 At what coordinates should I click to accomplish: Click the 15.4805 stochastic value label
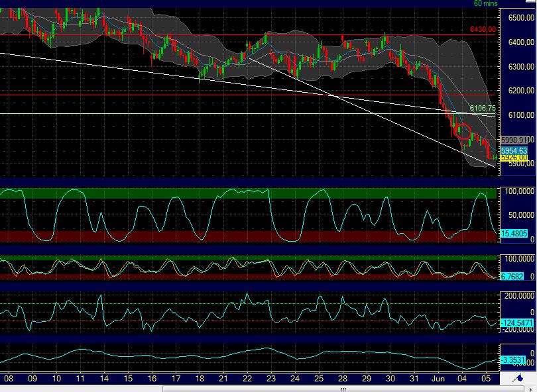click(x=512, y=234)
